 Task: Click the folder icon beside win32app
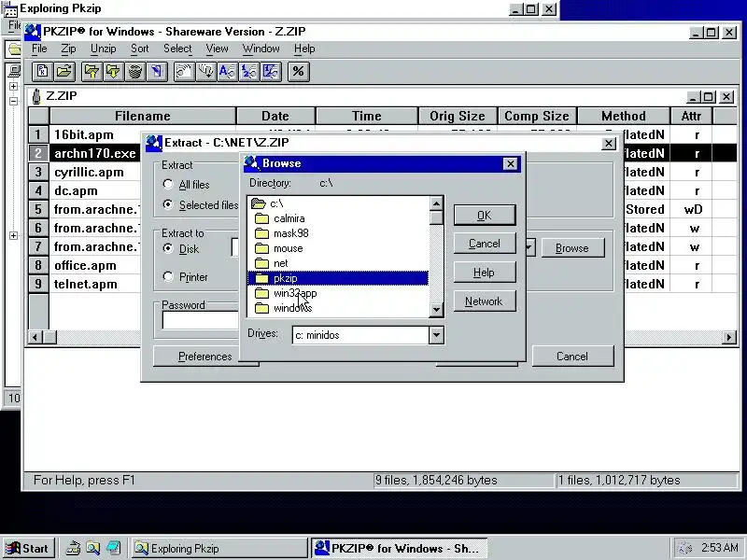pyautogui.click(x=262, y=293)
